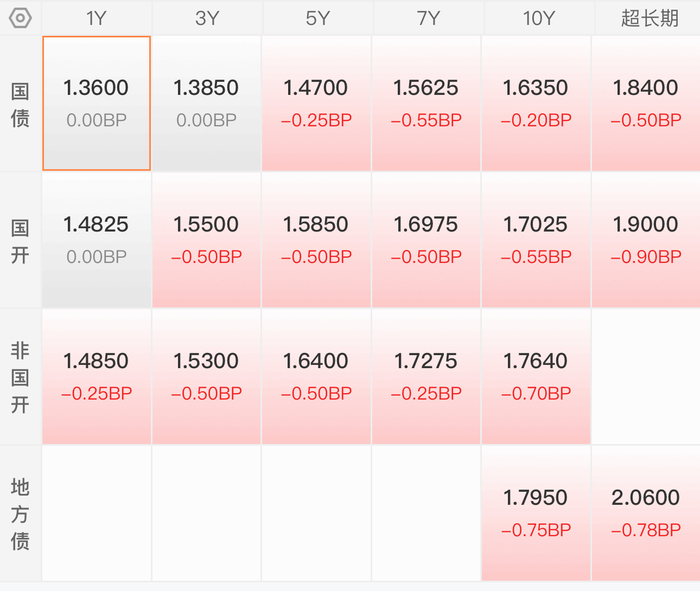Screen dimensions: 700x591
Task: Click the 1.4700 国债 5Y cell
Action: coord(316,104)
